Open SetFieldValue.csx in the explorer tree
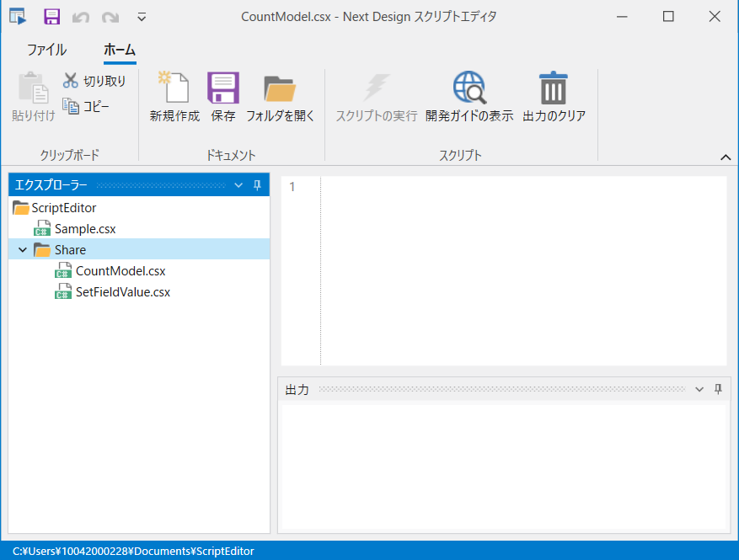 (x=122, y=292)
